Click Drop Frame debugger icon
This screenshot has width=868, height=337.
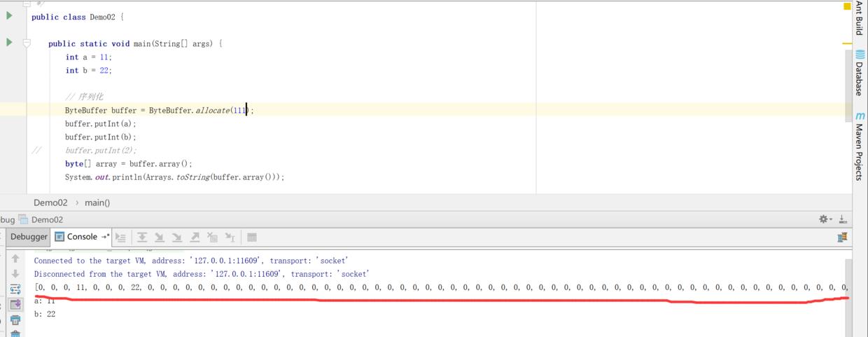[212, 238]
